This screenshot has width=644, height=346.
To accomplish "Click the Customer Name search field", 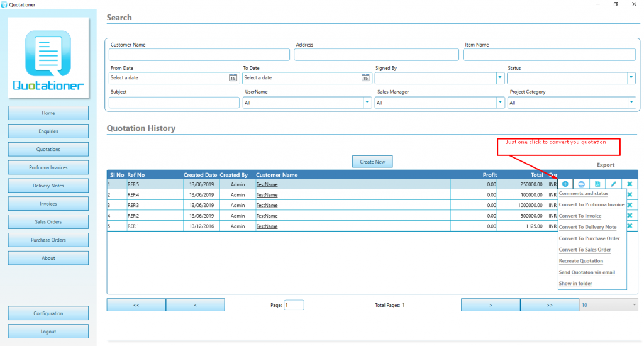I will 199,55.
